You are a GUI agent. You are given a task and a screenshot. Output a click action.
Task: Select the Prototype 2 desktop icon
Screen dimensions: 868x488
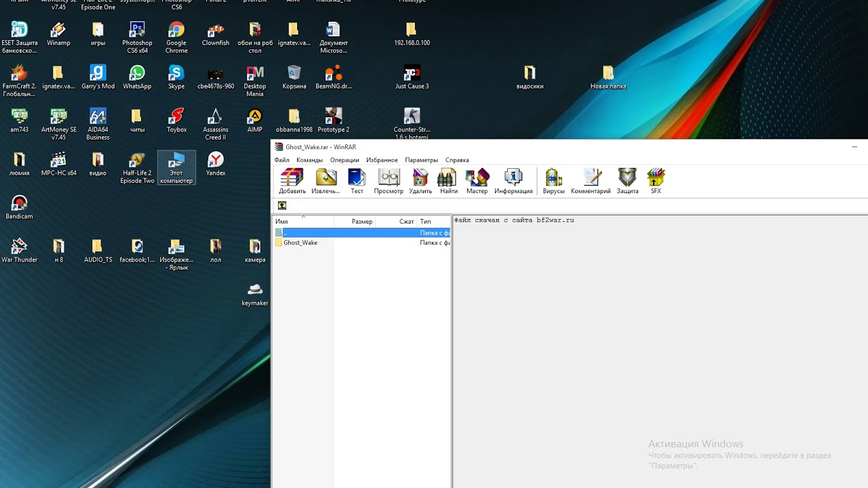point(333,121)
